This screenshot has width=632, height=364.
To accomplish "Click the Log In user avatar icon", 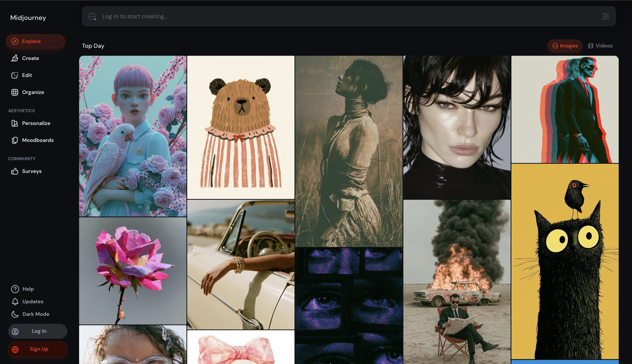I will (x=15, y=331).
